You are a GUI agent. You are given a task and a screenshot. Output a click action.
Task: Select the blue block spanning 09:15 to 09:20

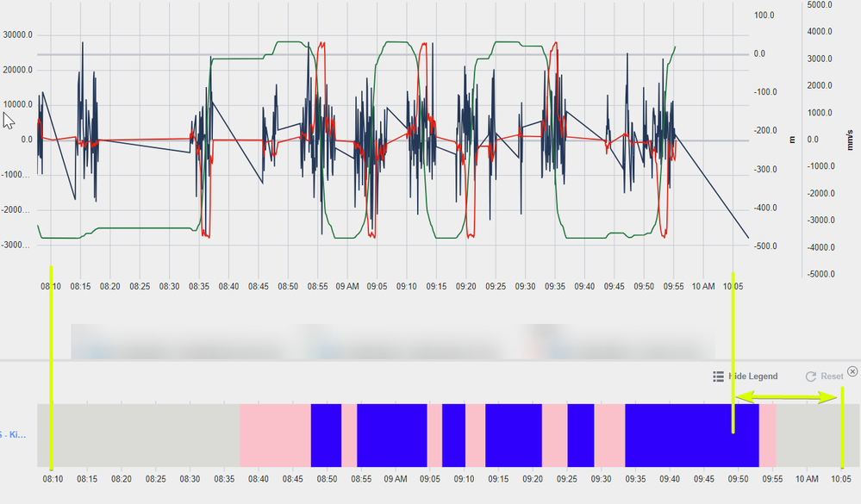514,435
